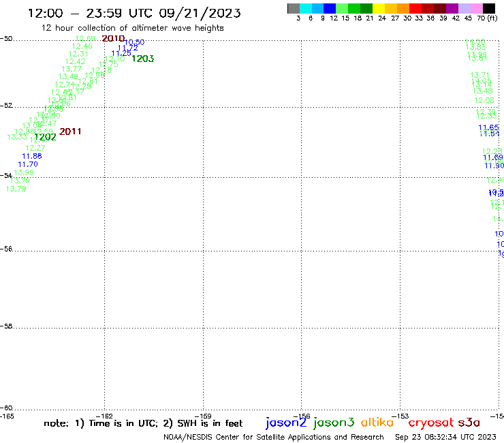Viewport: 504px width, 443px height.
Task: Click the wave height value '12.31'
Action: pos(78,54)
